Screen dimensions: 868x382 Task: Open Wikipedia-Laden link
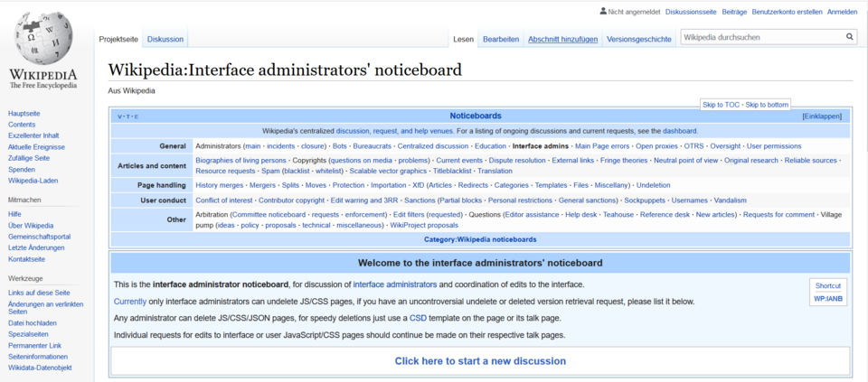click(x=33, y=181)
